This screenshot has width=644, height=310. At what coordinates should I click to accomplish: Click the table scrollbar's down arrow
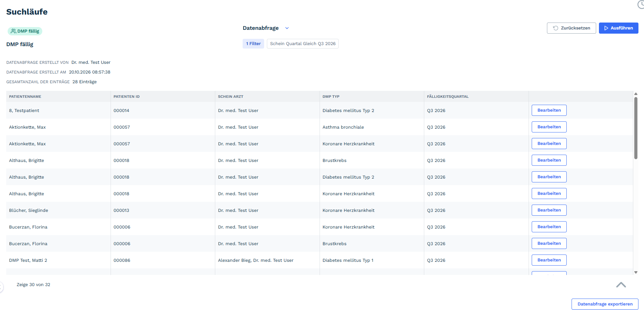(x=636, y=273)
